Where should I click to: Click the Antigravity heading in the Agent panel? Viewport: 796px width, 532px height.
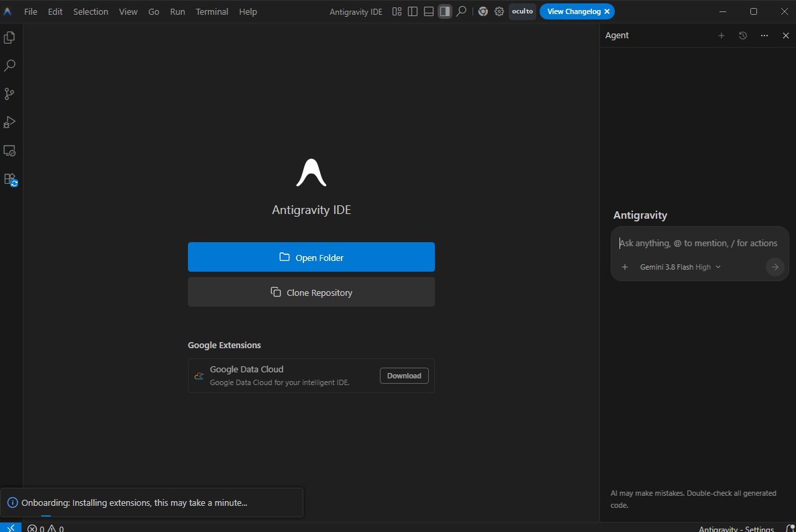coord(640,215)
